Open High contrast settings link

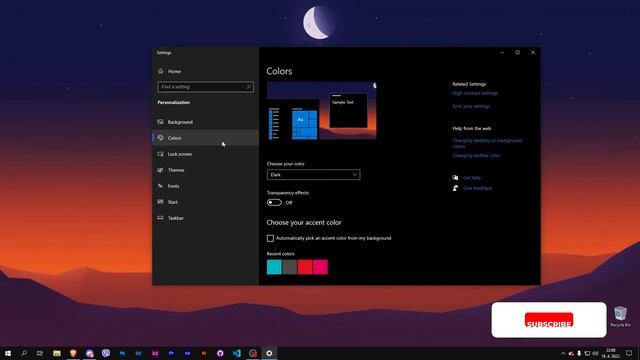(475, 93)
